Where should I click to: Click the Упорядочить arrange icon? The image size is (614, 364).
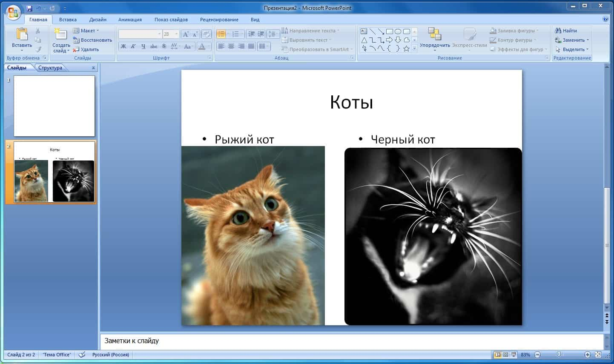434,34
